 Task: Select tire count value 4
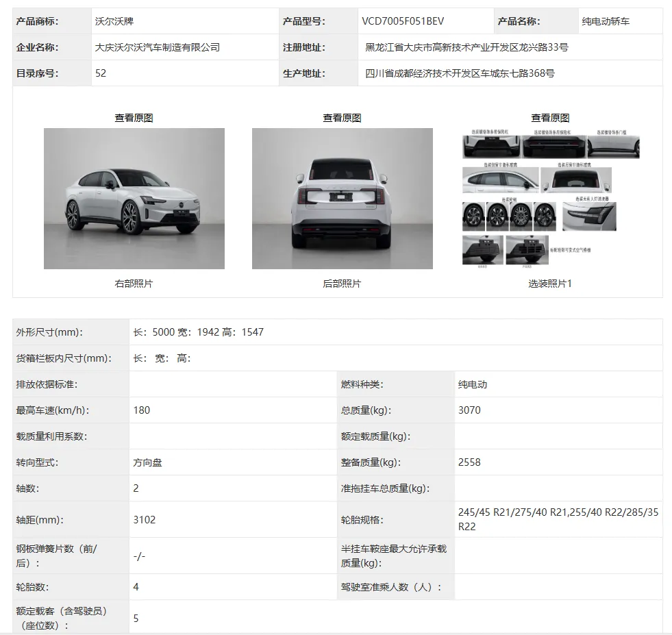pyautogui.click(x=136, y=587)
